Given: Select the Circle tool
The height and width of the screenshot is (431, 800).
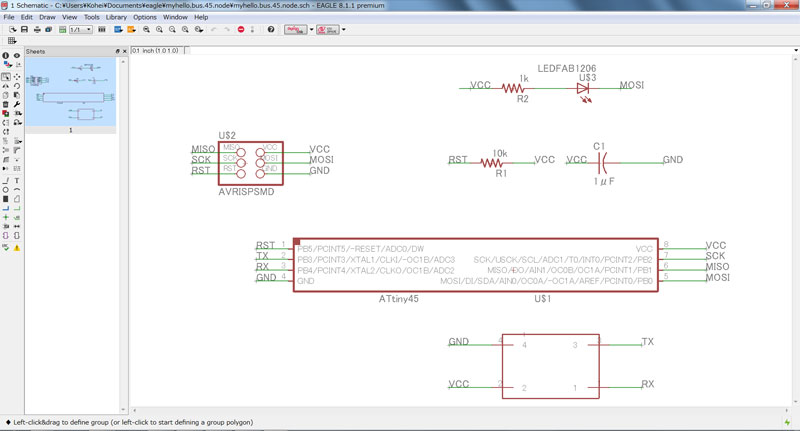Looking at the screenshot, I should [6, 190].
